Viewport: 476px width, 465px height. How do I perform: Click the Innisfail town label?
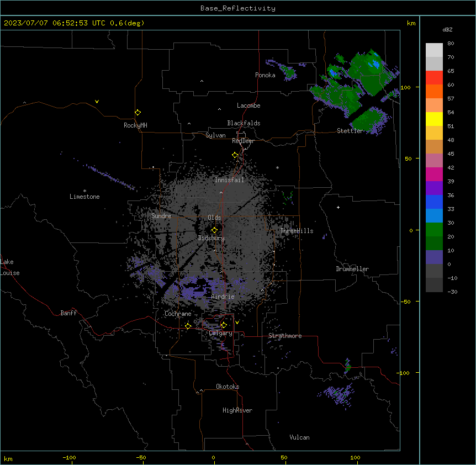click(229, 180)
